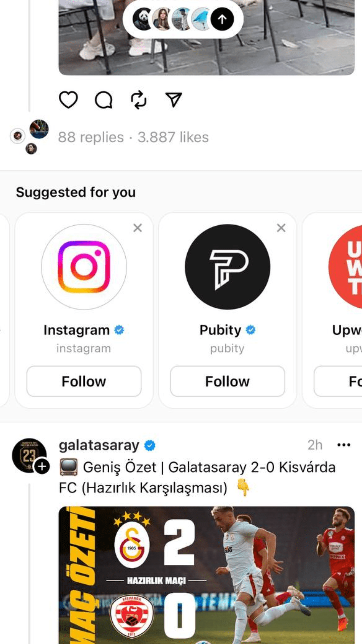The width and height of the screenshot is (362, 644).
Task: View the 3.887 likes list
Action: [x=173, y=137]
